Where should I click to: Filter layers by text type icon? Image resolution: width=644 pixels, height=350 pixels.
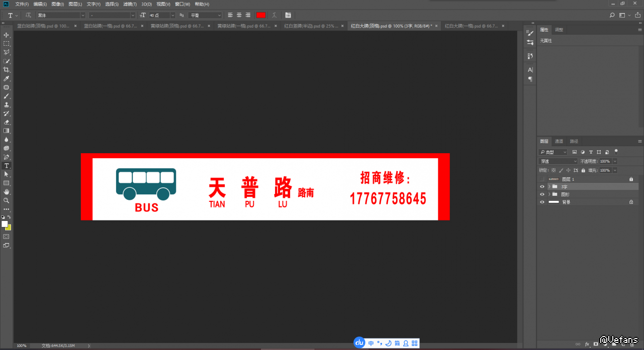pyautogui.click(x=591, y=152)
